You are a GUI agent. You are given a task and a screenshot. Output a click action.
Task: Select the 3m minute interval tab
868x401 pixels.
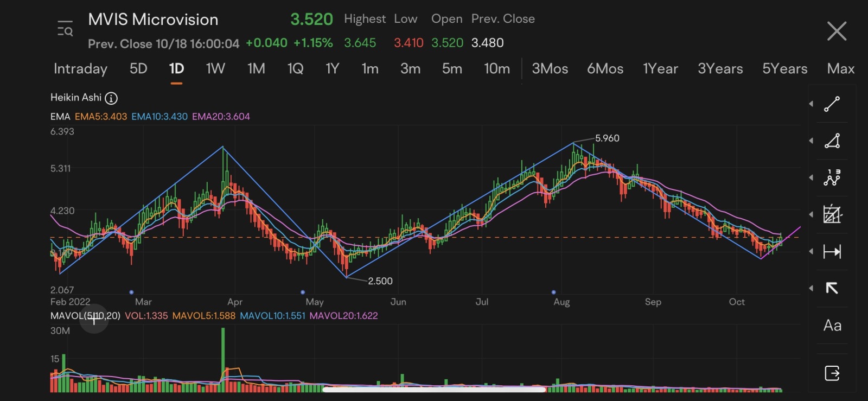point(410,68)
